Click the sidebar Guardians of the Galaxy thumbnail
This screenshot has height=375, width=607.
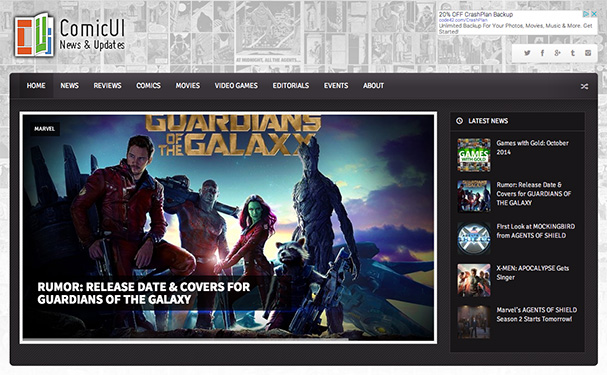[x=474, y=196]
